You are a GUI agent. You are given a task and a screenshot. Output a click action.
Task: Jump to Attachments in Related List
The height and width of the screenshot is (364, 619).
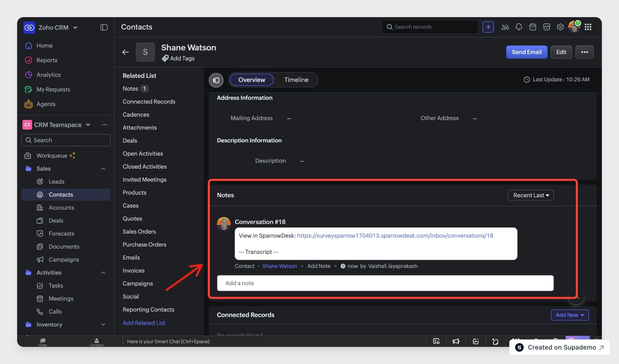pyautogui.click(x=140, y=128)
